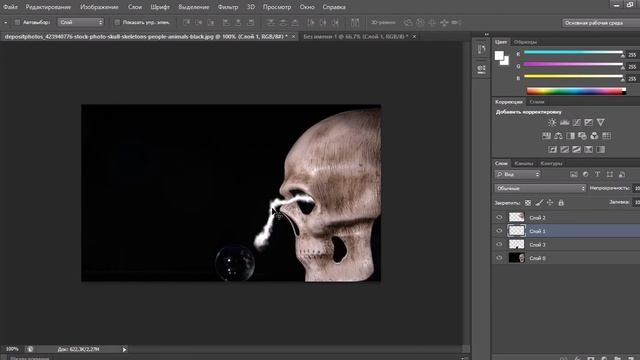Viewport: 640px width, 360px height.
Task: Switch to the Стили tab
Action: click(537, 102)
